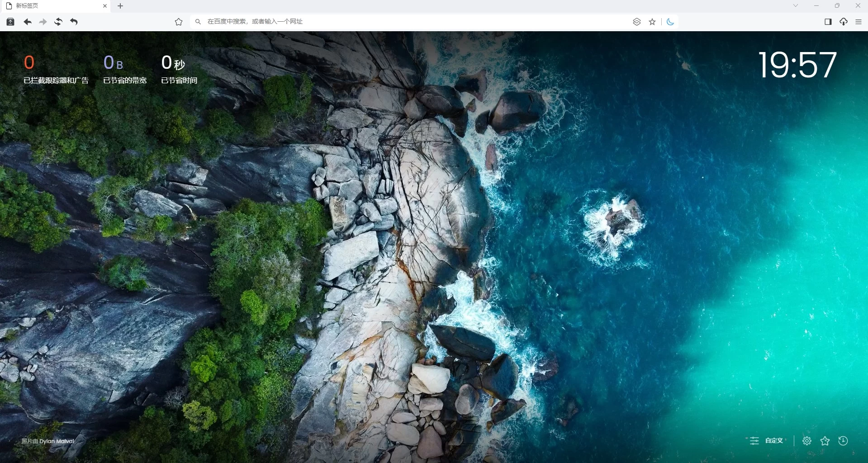Open a new tab with the plus button

[x=120, y=6]
